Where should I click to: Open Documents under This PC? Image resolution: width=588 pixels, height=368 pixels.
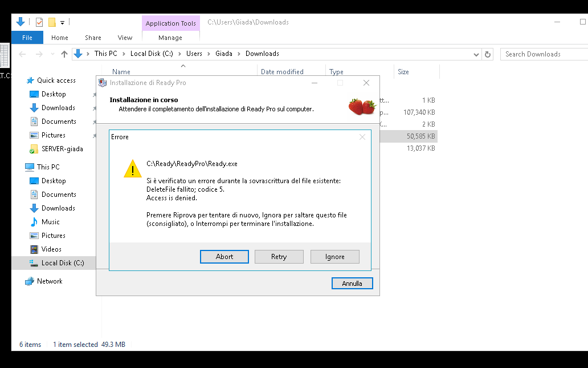pos(59,195)
